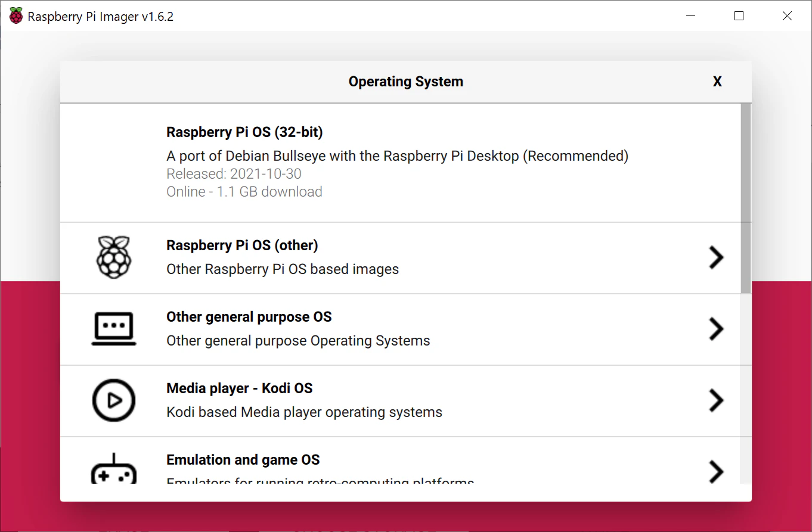Choose the Other general purpose OS title
812x532 pixels.
click(x=249, y=317)
